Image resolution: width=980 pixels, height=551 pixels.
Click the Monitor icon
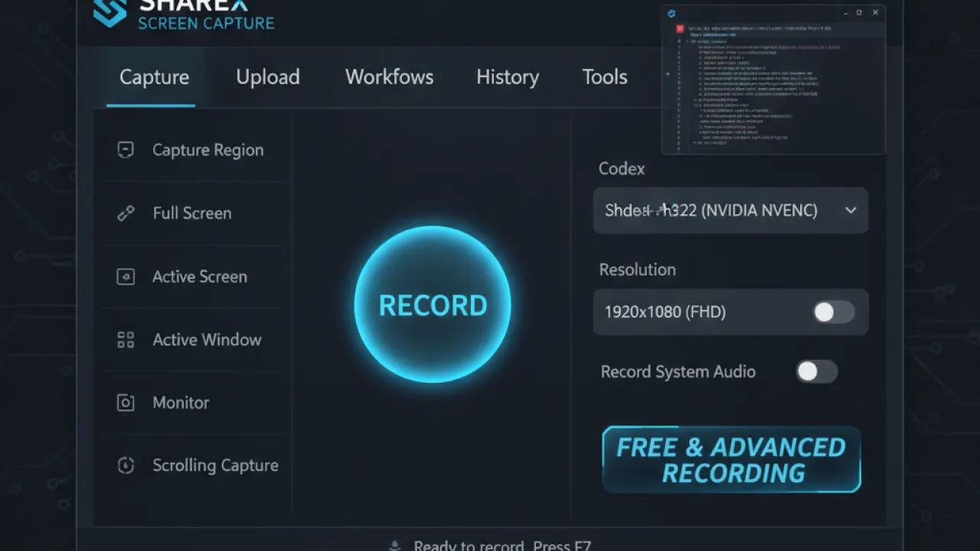pos(126,403)
